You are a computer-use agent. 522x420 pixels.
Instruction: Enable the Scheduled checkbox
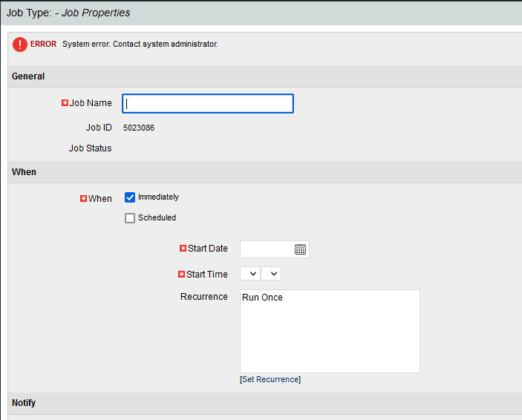tap(130, 218)
